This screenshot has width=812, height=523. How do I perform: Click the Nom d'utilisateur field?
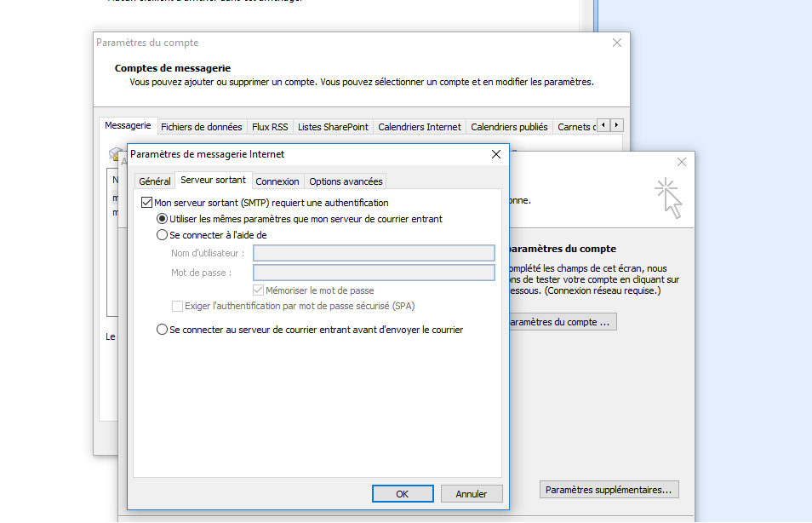click(374, 253)
